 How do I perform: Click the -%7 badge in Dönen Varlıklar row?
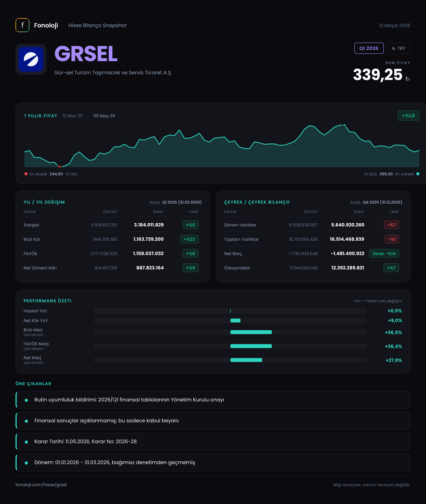coord(392,225)
